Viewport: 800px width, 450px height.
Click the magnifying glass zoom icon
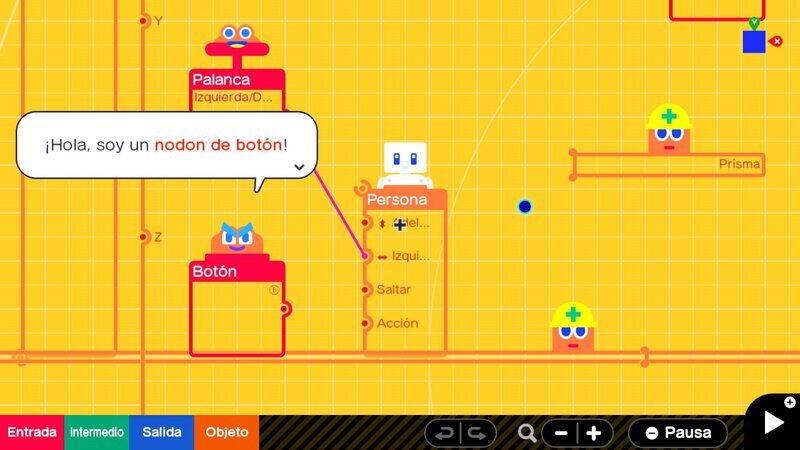527,433
